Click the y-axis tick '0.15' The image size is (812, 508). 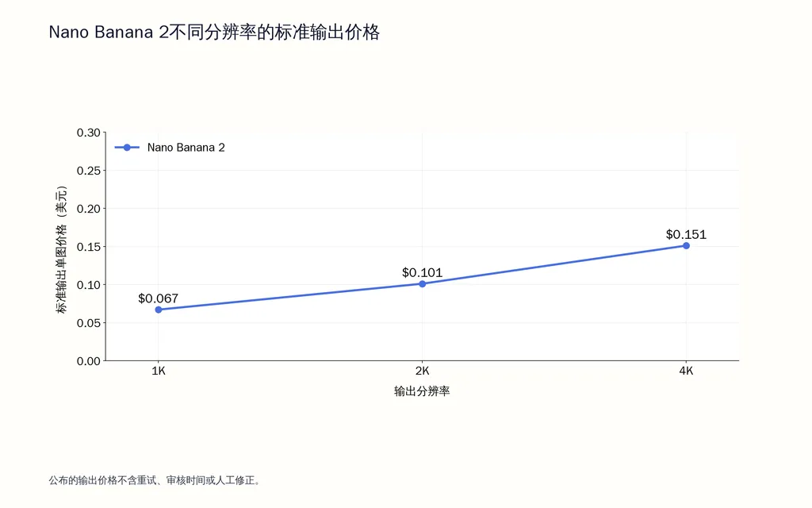pyautogui.click(x=89, y=247)
